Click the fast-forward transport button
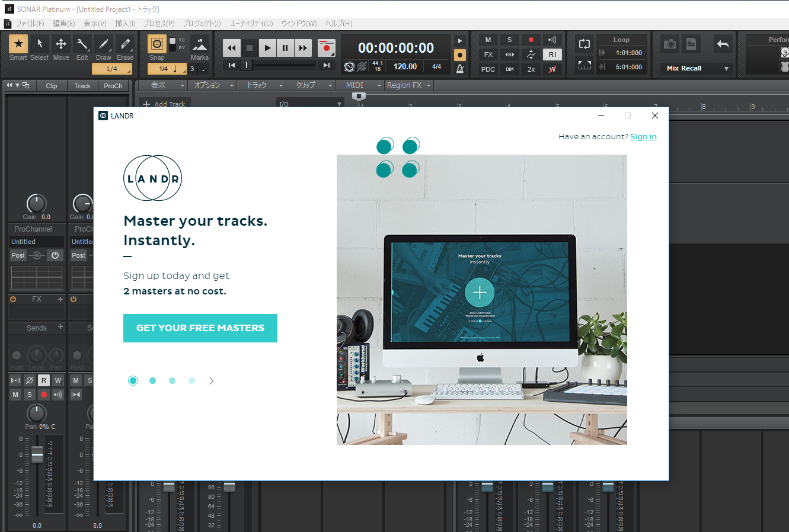The image size is (789, 532). pos(303,48)
